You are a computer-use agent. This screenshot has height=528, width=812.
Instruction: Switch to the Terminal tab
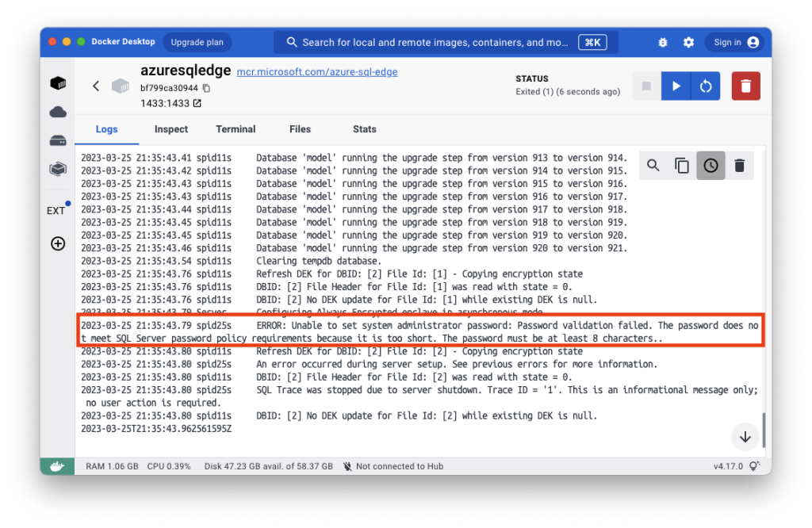point(236,129)
